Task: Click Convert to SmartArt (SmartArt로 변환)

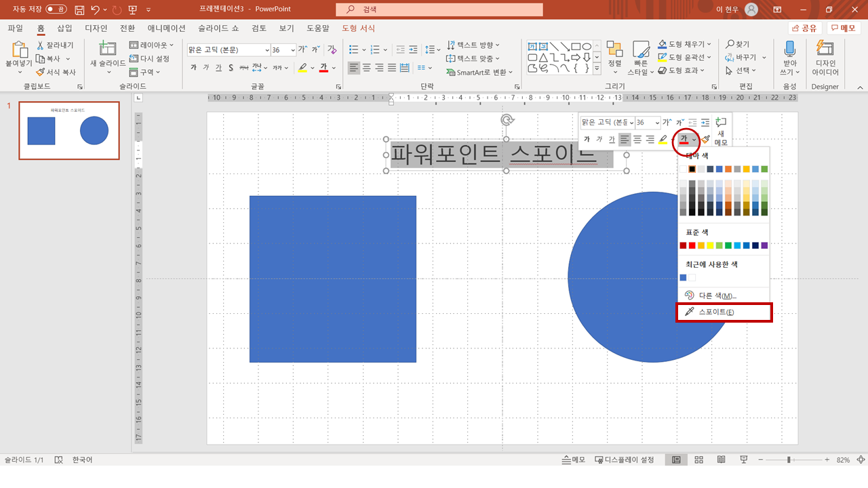Action: click(x=479, y=72)
